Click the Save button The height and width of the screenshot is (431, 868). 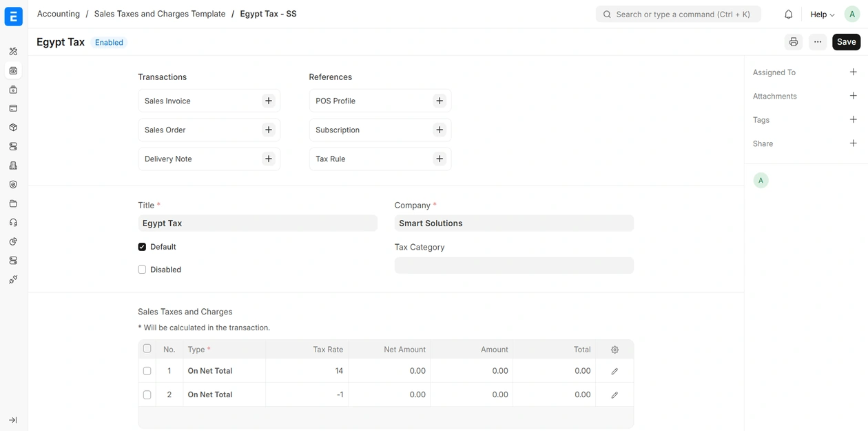tap(846, 42)
